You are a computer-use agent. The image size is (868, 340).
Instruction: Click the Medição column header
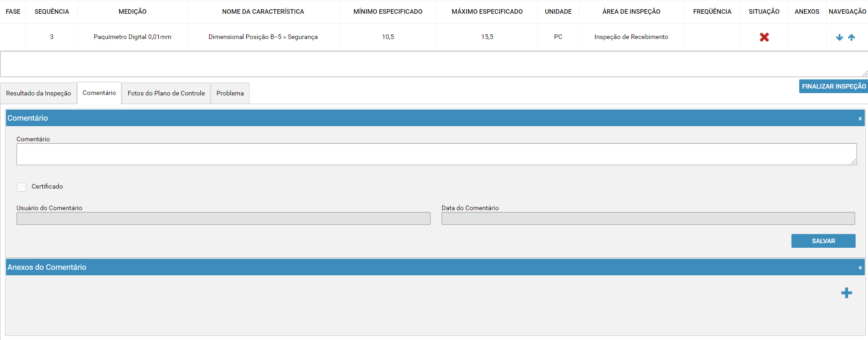tap(133, 11)
